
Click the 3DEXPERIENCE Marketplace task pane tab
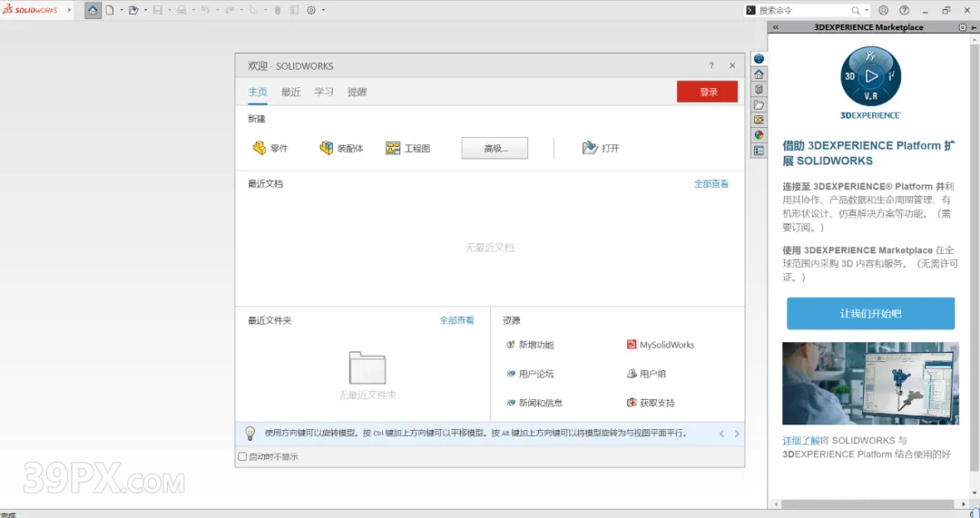[x=759, y=59]
